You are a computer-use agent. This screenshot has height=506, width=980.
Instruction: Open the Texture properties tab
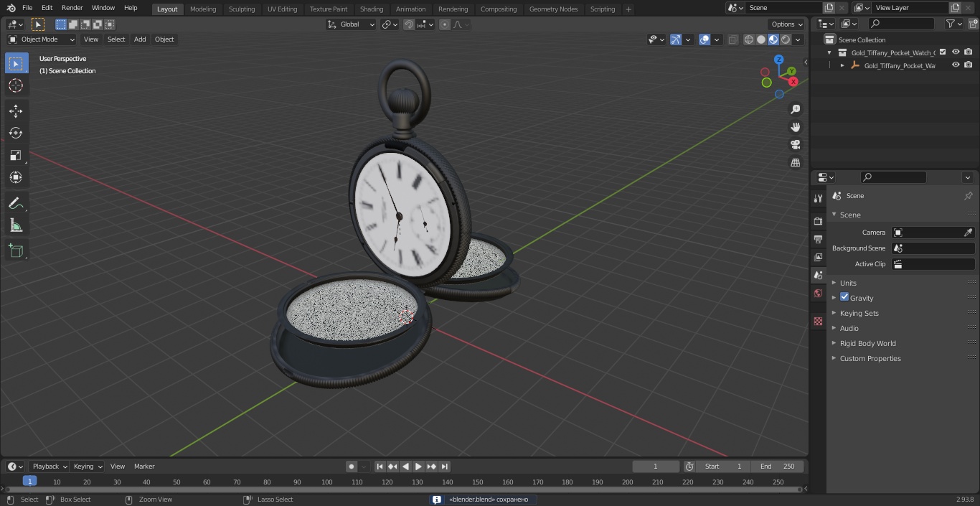tap(818, 321)
